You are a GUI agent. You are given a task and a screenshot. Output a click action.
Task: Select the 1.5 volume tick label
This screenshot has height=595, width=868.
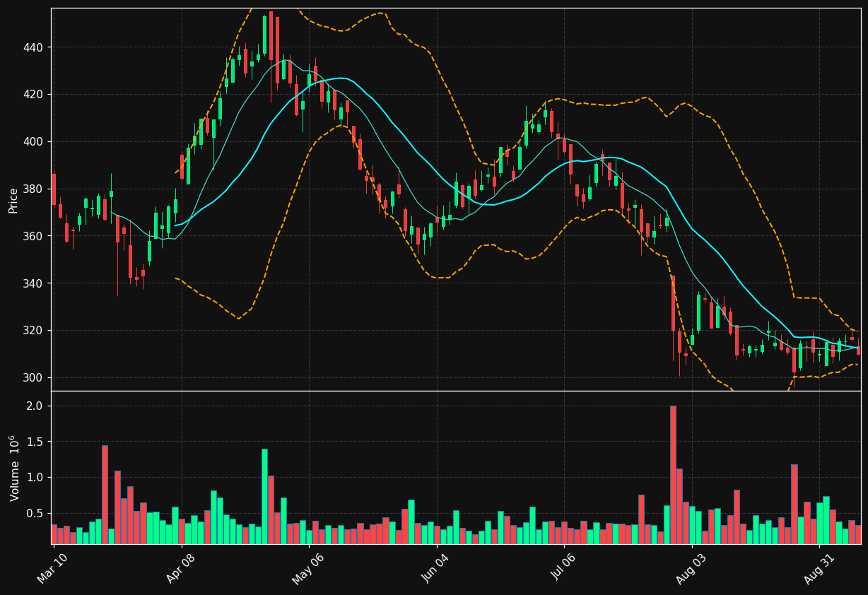(35, 442)
